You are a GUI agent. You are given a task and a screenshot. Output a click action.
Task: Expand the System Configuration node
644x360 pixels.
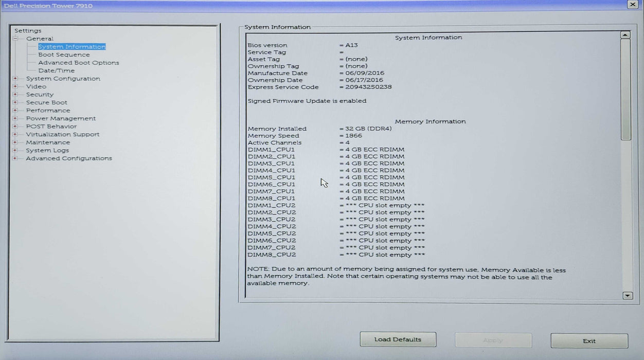(15, 79)
